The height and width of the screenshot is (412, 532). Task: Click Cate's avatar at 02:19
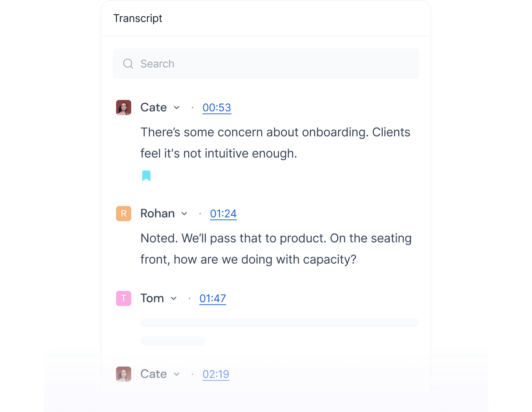123,374
